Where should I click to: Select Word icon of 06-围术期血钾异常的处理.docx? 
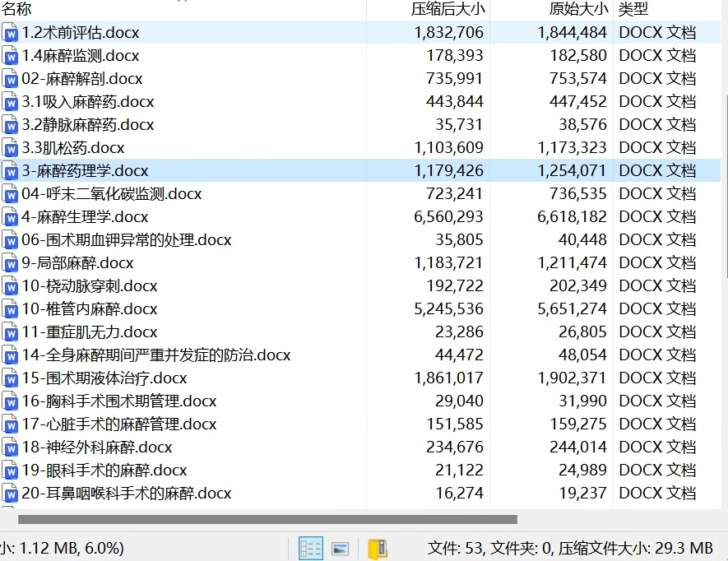(10, 239)
